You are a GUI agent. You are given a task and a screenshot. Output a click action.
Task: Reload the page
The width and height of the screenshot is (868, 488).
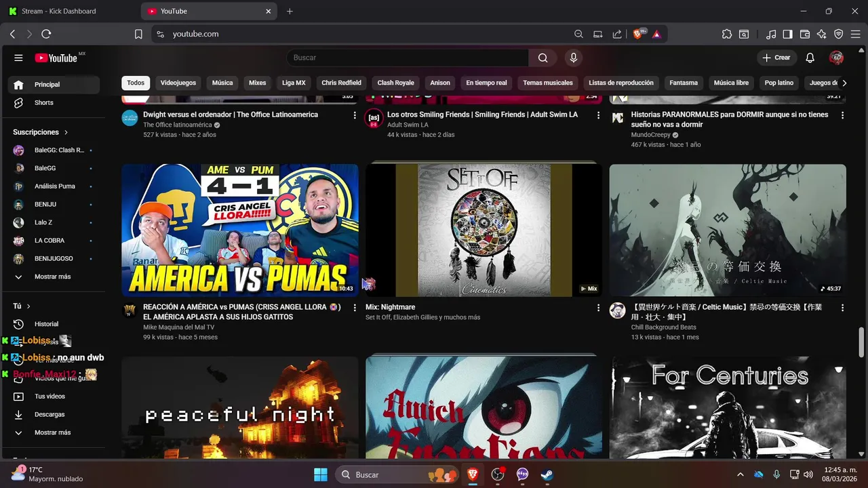pyautogui.click(x=46, y=34)
